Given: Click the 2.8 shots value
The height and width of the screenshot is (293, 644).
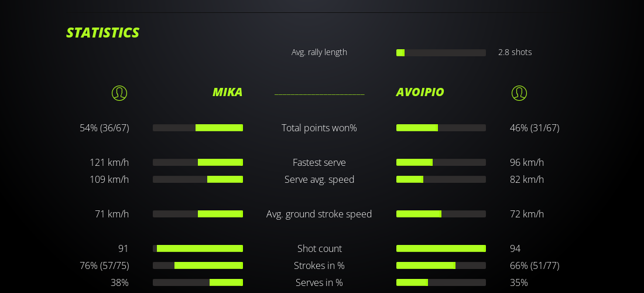Looking at the screenshot, I should point(515,52).
